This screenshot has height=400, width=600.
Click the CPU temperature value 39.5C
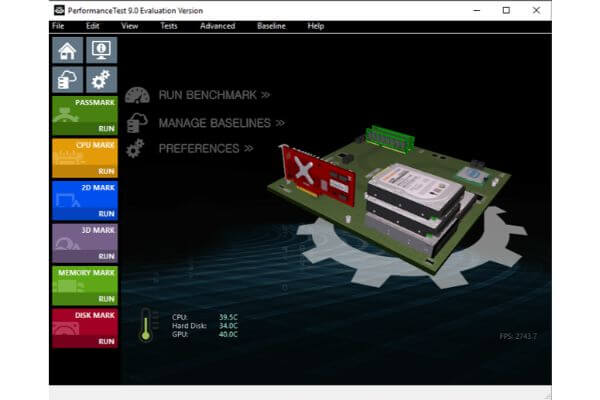click(x=228, y=317)
